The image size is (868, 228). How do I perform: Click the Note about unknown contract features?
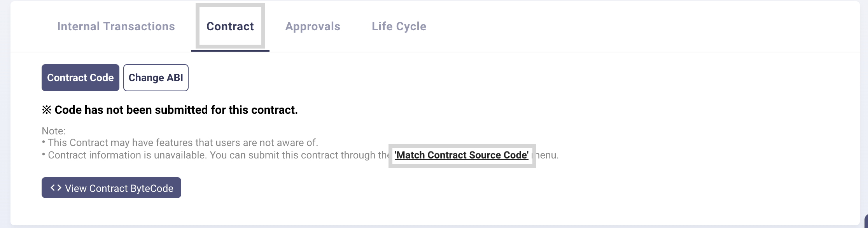coord(183,143)
